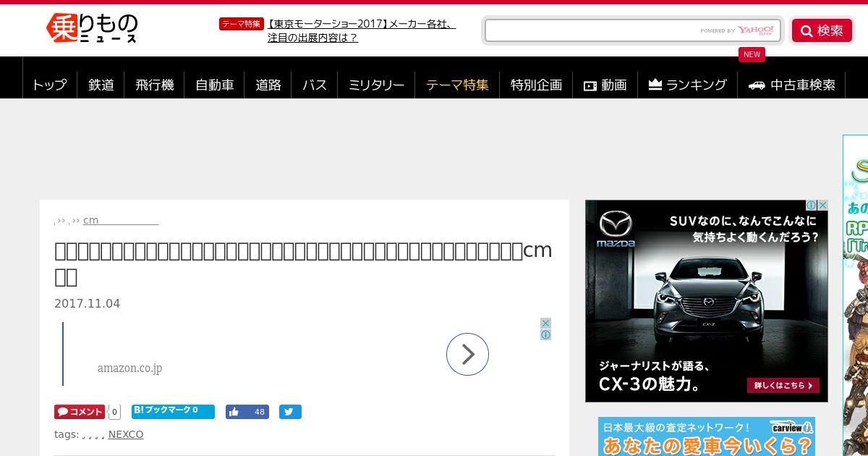The height and width of the screenshot is (456, 868).
Task: Close the Mazda ad via X icon
Action: coord(822,206)
